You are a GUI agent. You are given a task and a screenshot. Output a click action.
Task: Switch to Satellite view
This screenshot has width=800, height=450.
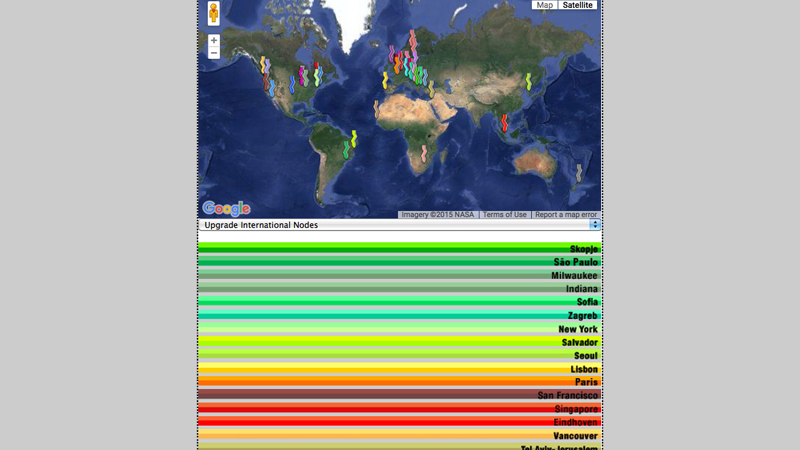(x=578, y=5)
